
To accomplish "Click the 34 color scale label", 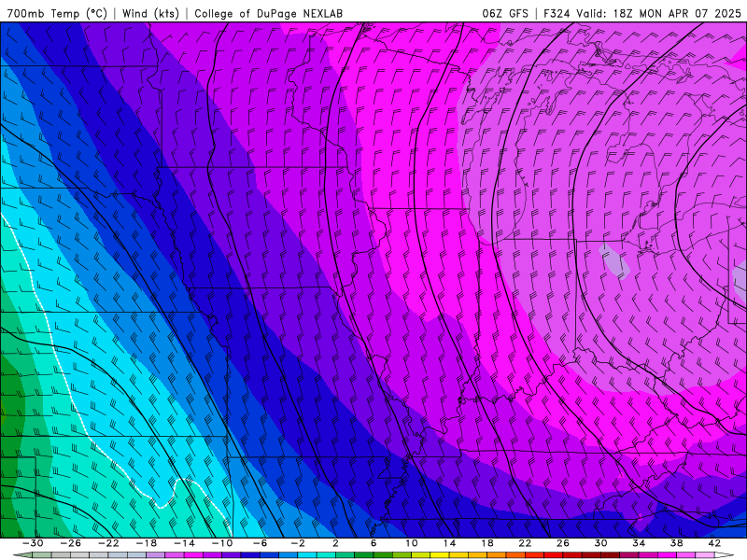I will click(639, 543).
